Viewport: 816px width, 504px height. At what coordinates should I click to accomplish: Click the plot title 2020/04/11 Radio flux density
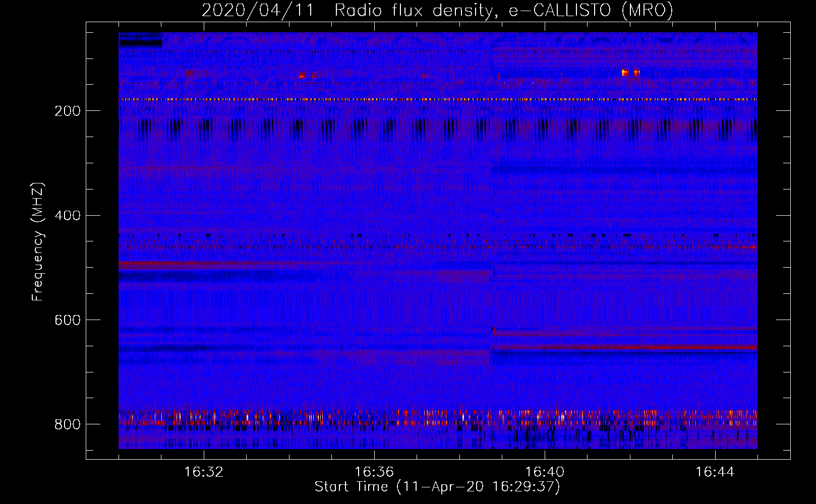pyautogui.click(x=437, y=10)
